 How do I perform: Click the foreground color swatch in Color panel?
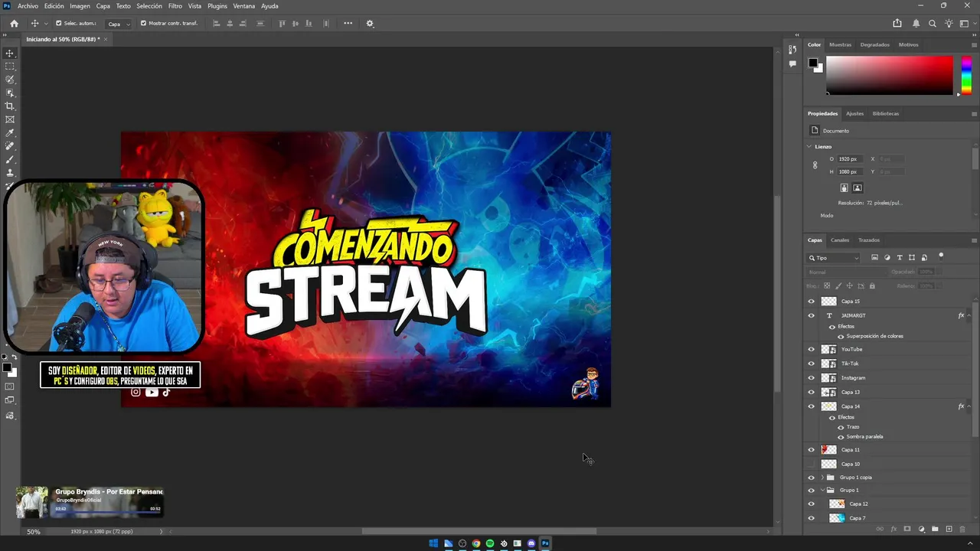point(812,63)
